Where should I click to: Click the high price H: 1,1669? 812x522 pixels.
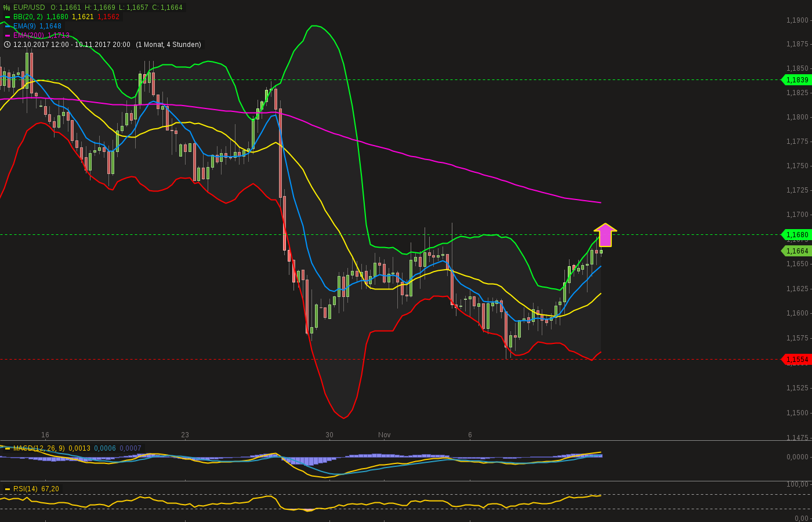(100, 8)
